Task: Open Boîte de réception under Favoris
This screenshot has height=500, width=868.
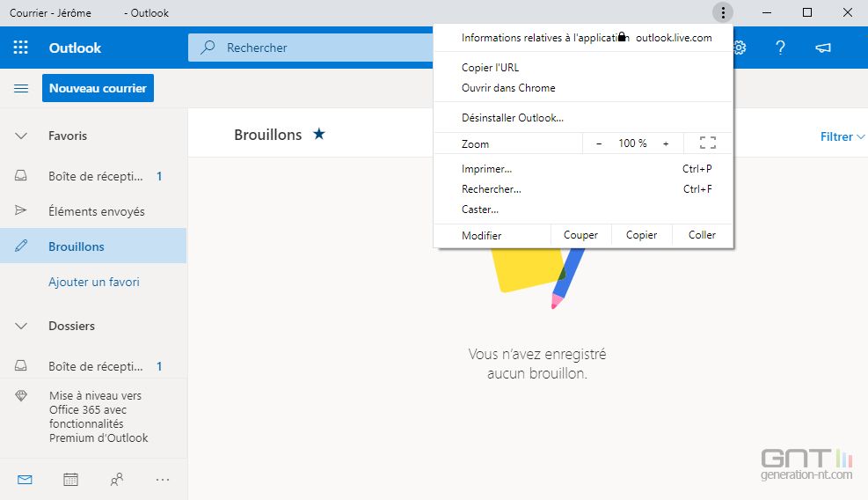Action: click(x=93, y=176)
